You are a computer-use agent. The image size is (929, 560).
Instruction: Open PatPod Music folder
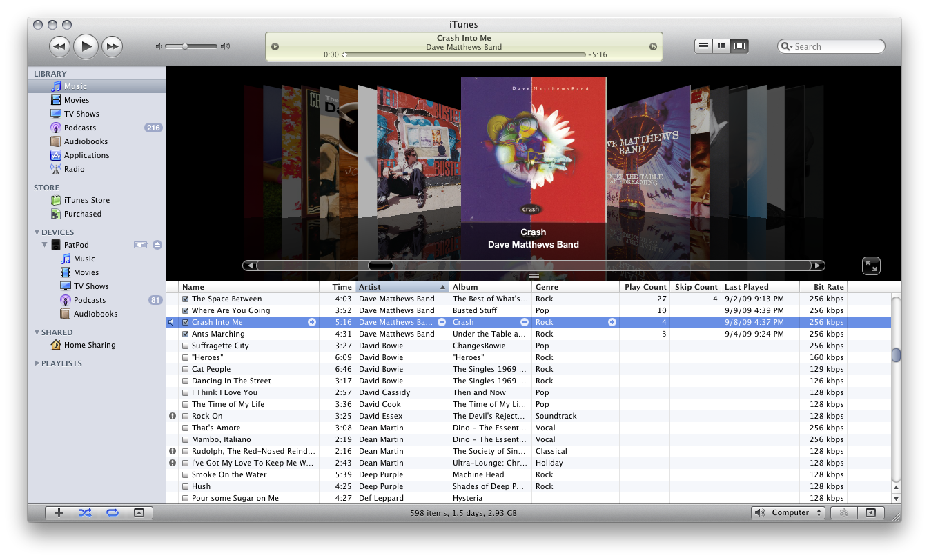(x=97, y=259)
